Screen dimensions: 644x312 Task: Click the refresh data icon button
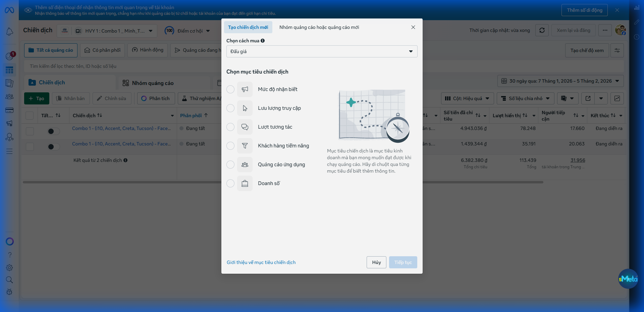pos(542,30)
